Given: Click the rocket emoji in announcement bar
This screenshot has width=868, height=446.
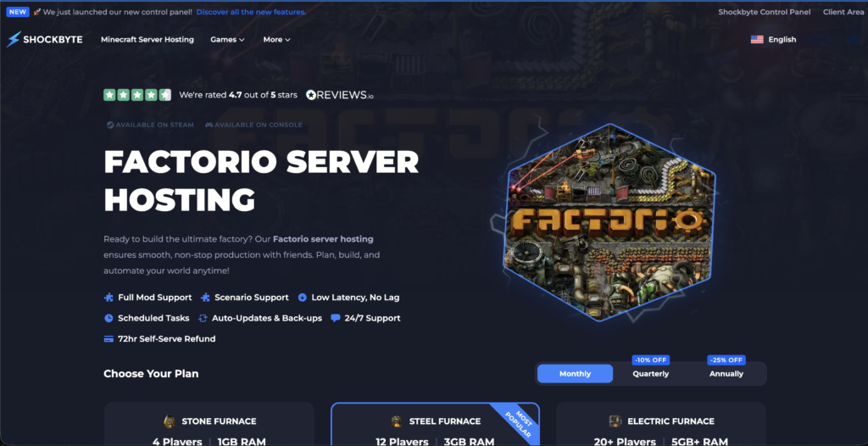Looking at the screenshot, I should point(37,12).
